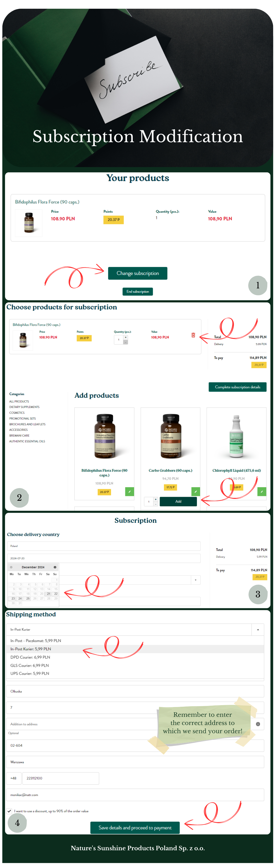Go to previous month in calendar

pyautogui.click(x=11, y=567)
